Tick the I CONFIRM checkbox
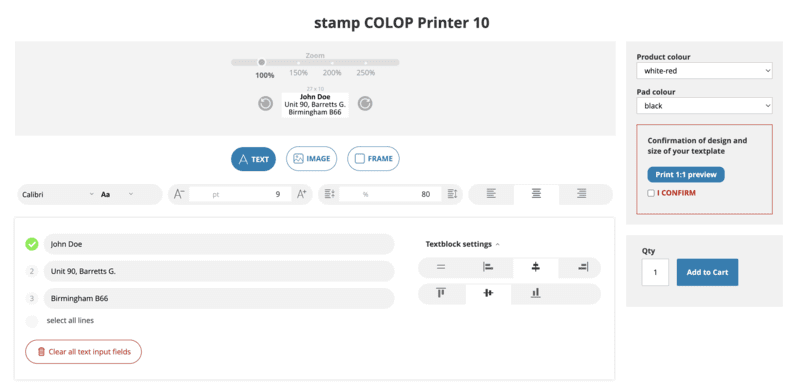Image resolution: width=800 pixels, height=392 pixels. pyautogui.click(x=651, y=193)
